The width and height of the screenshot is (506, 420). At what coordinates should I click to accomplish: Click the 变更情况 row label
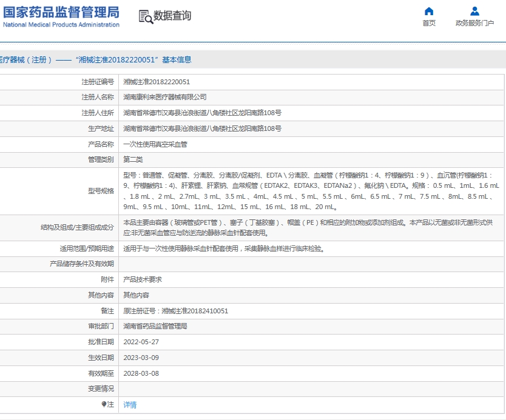(101, 388)
